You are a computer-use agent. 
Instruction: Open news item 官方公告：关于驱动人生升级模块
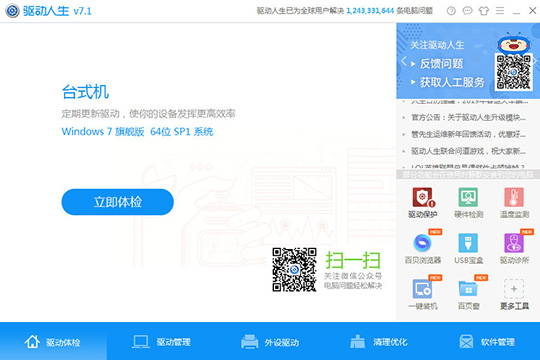pos(468,117)
